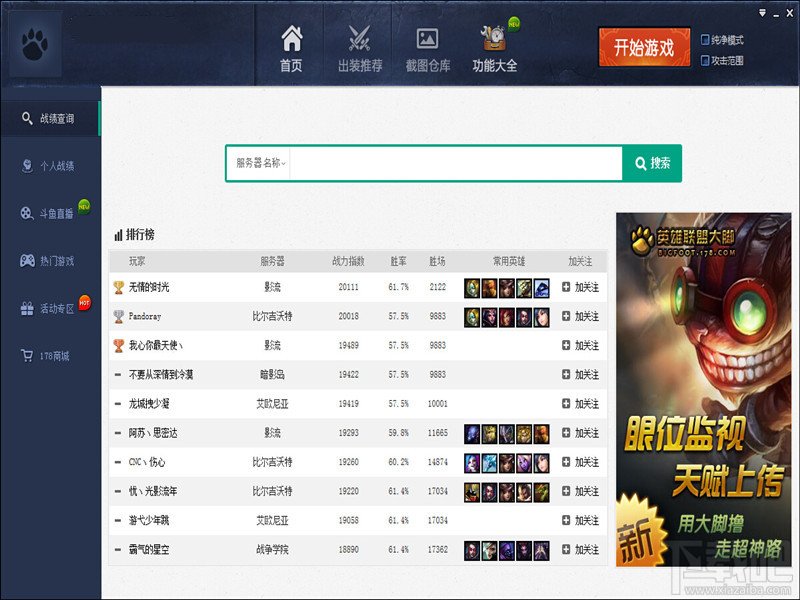800x600 pixels.
Task: Select player name 游弋少年跳
Action: point(149,520)
